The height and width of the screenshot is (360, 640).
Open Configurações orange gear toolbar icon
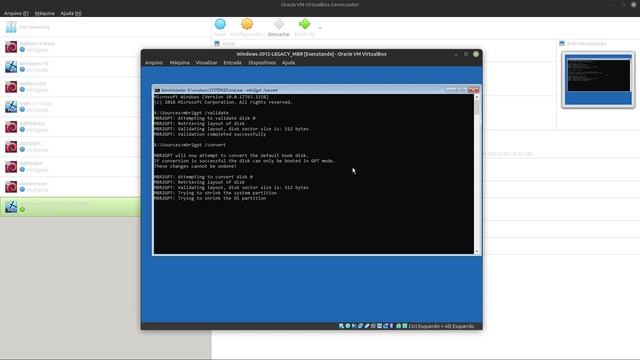247,24
